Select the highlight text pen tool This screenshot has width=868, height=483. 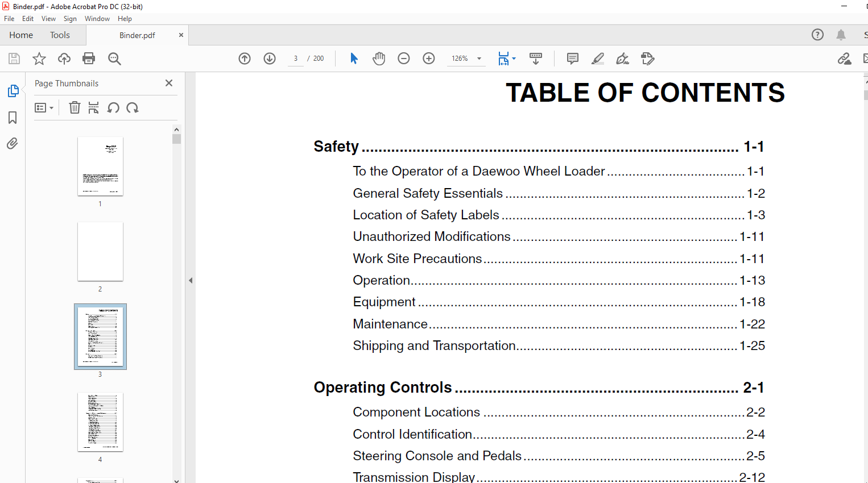[x=598, y=59]
